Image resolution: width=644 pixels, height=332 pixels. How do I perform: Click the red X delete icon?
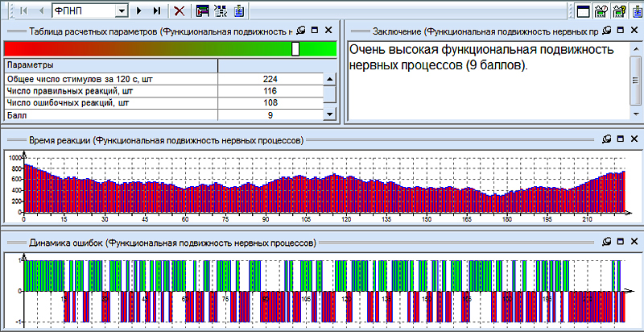(x=179, y=10)
